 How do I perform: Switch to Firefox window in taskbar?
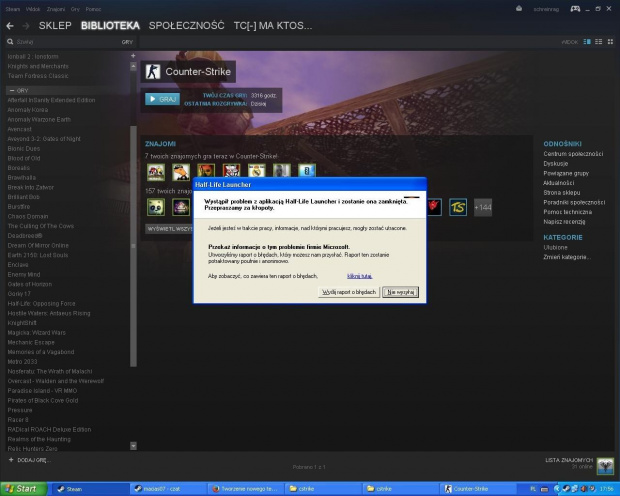point(245,489)
